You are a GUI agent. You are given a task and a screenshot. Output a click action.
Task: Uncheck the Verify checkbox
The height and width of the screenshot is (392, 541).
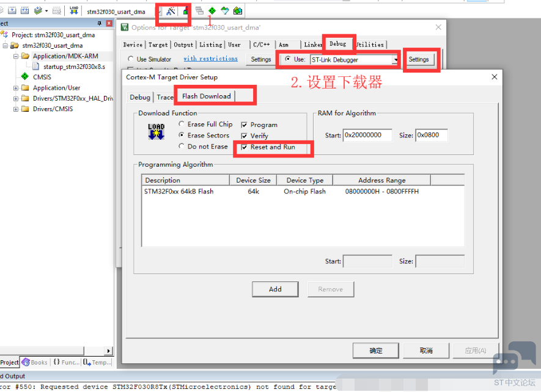pyautogui.click(x=245, y=136)
